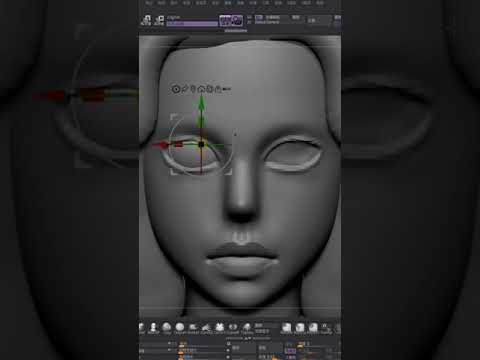Open the first menu in the top menu bar
Screen dimensions: 480x360
[x=149, y=3]
